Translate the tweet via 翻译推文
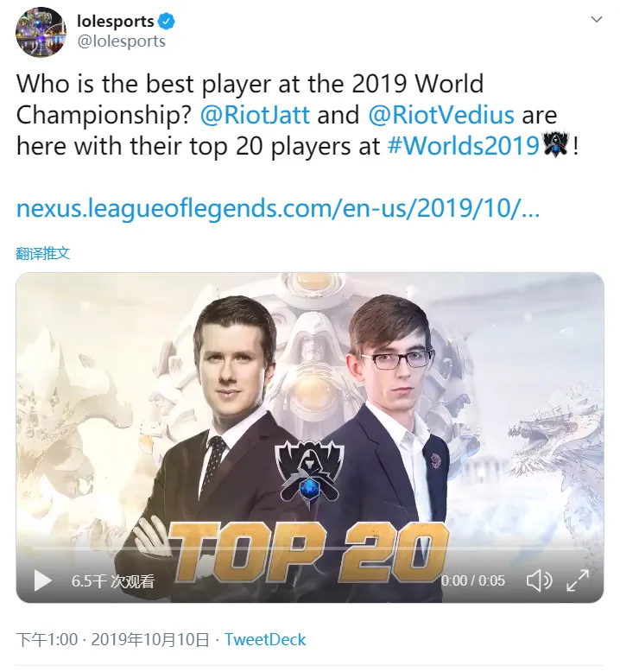 pyautogui.click(x=42, y=253)
